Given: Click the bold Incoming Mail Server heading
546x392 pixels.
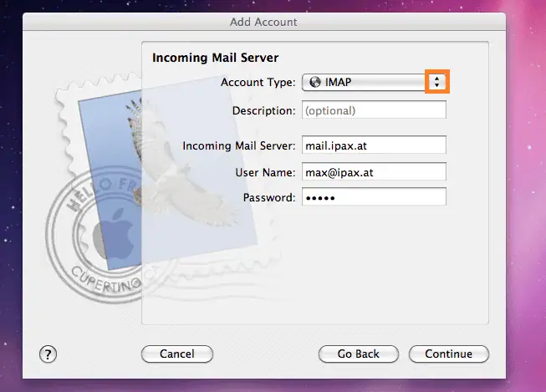Looking at the screenshot, I should point(215,58).
